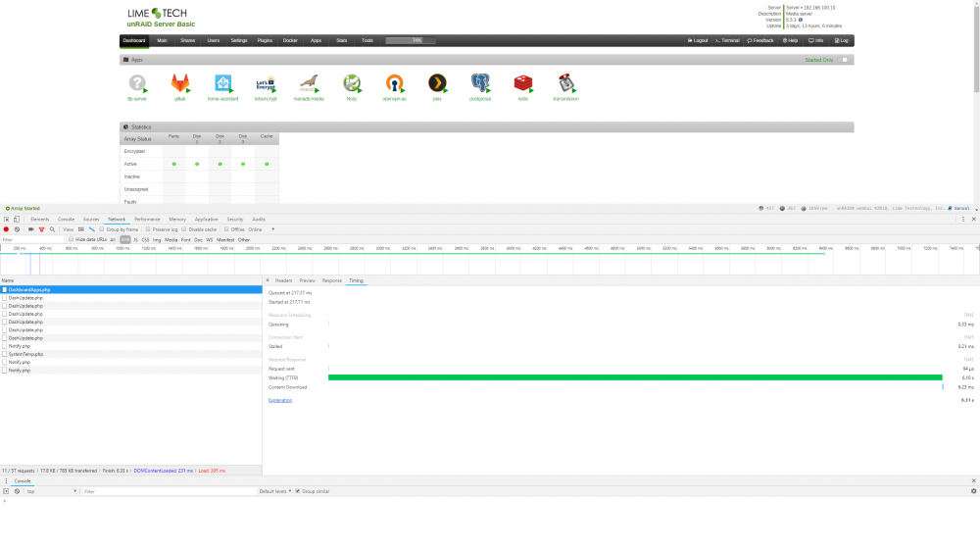980x552 pixels.
Task: Open the console context top dropdown
Action: pyautogui.click(x=51, y=491)
